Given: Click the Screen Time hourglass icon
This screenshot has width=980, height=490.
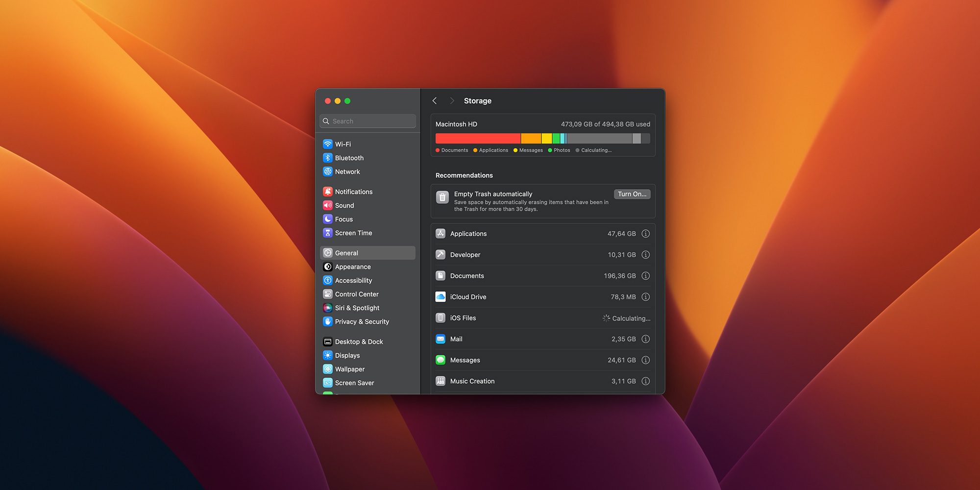Looking at the screenshot, I should click(x=328, y=233).
